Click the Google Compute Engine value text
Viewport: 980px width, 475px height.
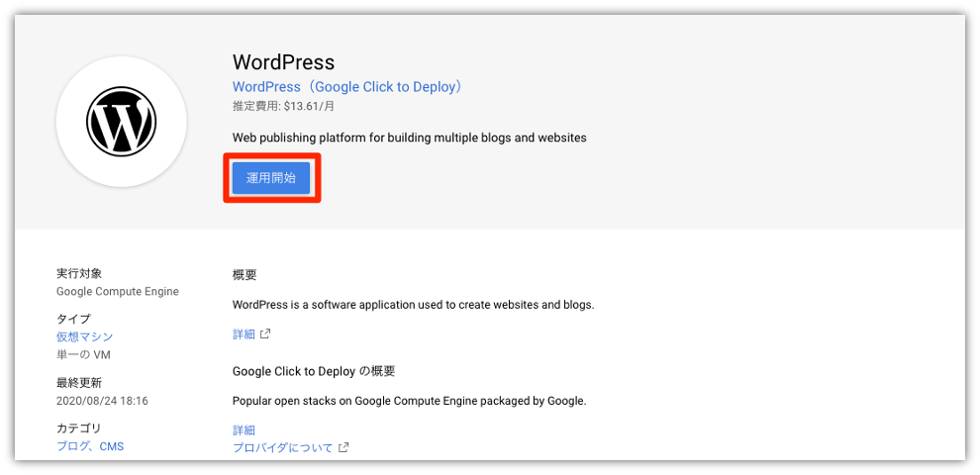tap(118, 291)
